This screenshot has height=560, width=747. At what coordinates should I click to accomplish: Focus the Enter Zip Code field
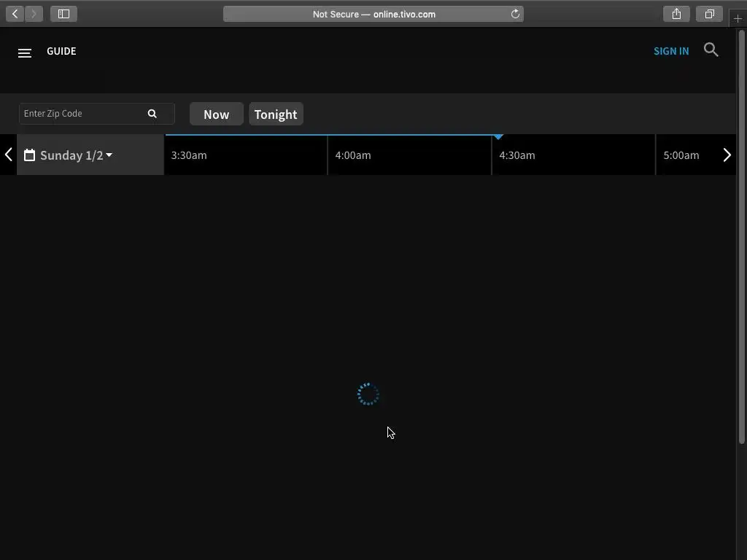(x=97, y=113)
